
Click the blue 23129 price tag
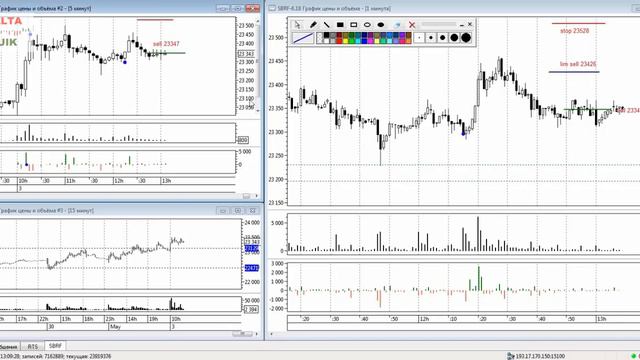(251, 248)
